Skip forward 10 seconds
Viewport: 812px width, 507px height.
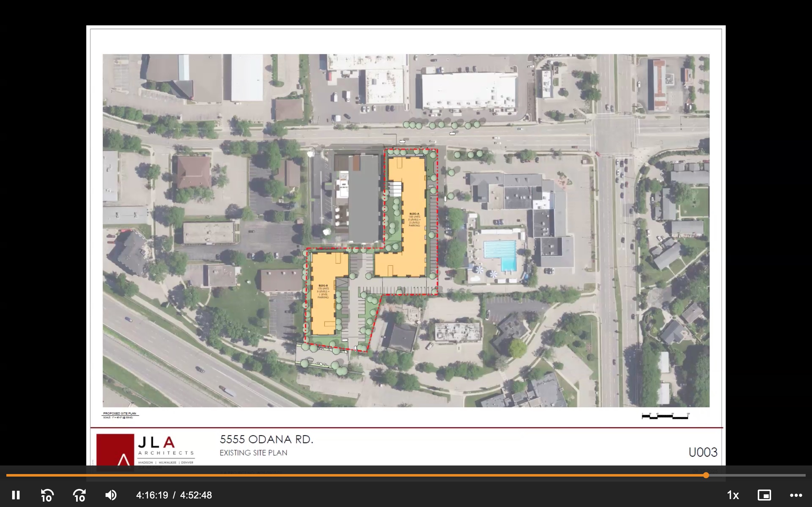point(79,495)
